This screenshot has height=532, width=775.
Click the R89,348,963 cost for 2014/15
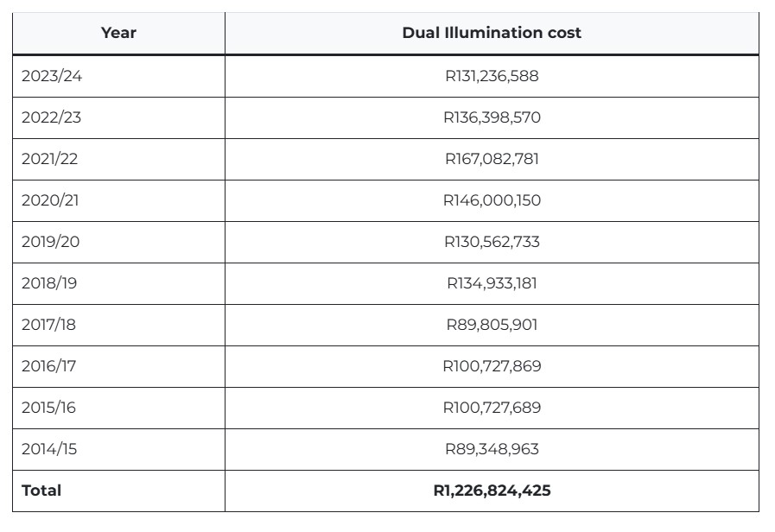click(492, 449)
